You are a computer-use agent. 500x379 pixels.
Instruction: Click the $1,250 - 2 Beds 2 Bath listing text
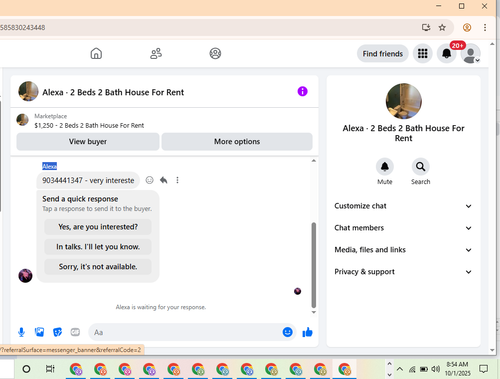click(x=89, y=126)
